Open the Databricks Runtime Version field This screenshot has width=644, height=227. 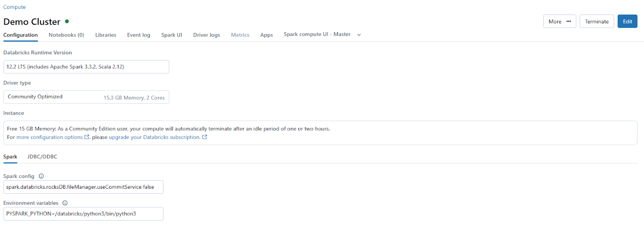tap(86, 67)
